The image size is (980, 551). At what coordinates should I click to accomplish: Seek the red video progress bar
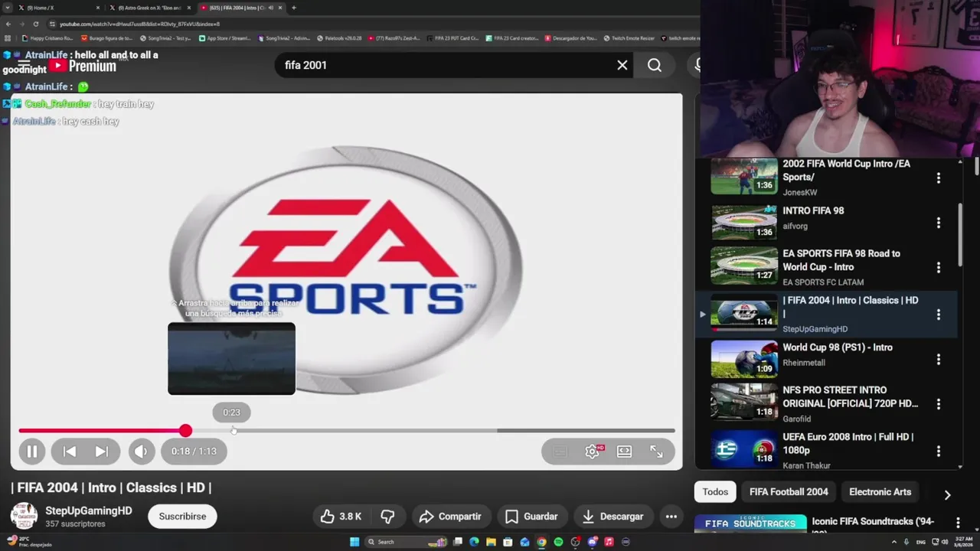pyautogui.click(x=347, y=431)
